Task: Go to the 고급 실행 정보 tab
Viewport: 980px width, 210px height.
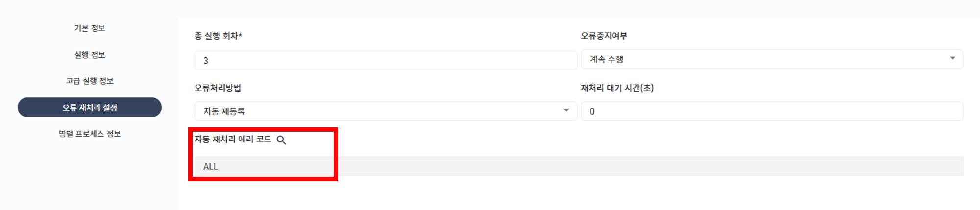Action: point(90,81)
